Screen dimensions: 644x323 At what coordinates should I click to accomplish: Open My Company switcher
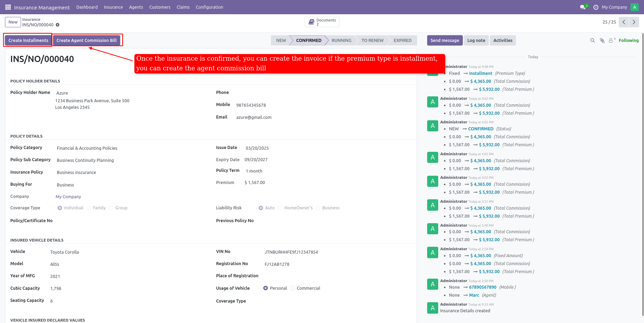[x=614, y=7]
